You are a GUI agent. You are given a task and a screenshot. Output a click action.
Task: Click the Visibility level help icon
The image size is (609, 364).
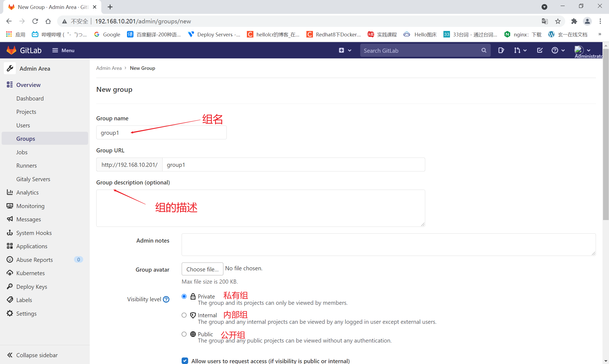(x=166, y=299)
